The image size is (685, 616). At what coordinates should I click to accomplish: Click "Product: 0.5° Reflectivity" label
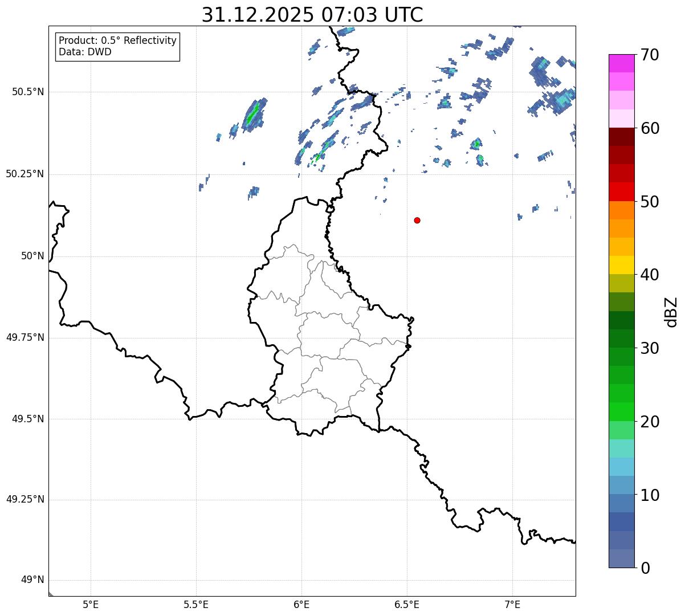(x=118, y=41)
